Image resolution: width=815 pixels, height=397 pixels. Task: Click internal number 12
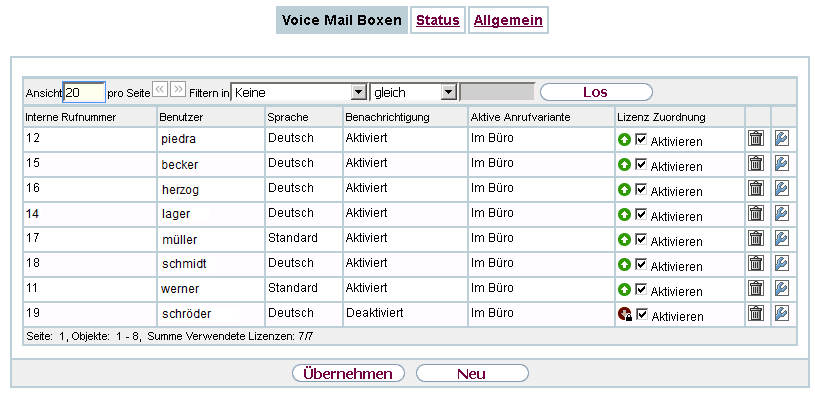pyautogui.click(x=33, y=138)
